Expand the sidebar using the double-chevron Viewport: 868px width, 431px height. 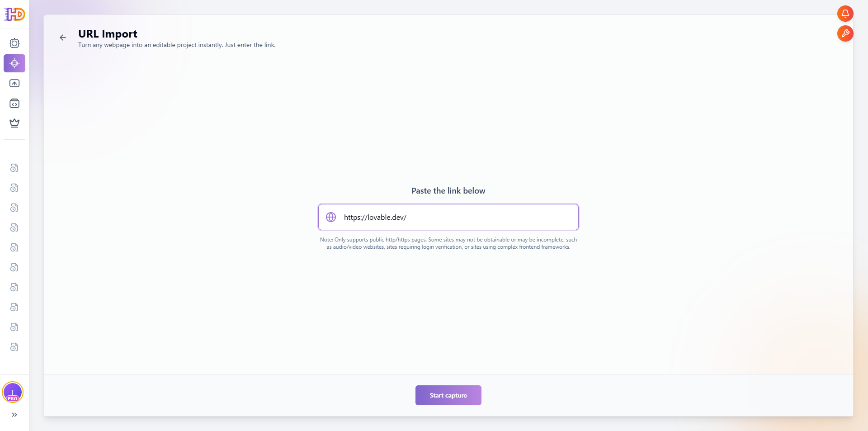(x=14, y=415)
